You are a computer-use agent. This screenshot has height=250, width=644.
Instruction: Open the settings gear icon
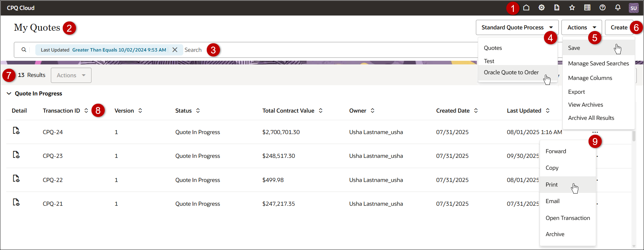[541, 8]
